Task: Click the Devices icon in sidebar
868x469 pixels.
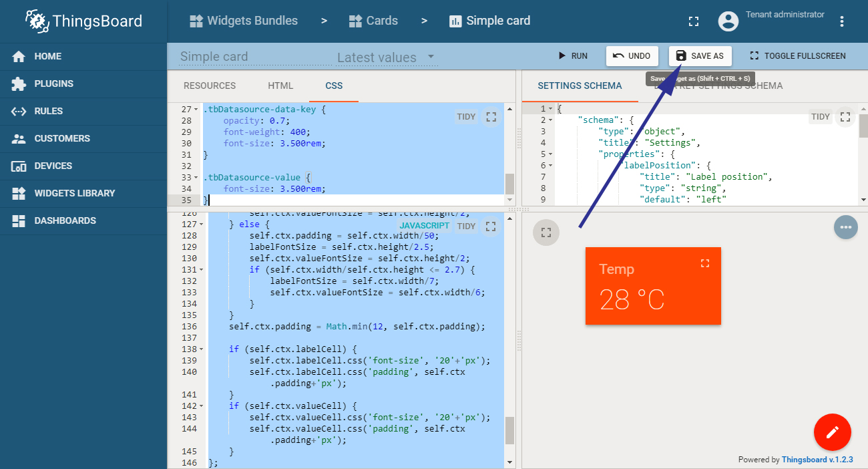Action: coord(19,166)
